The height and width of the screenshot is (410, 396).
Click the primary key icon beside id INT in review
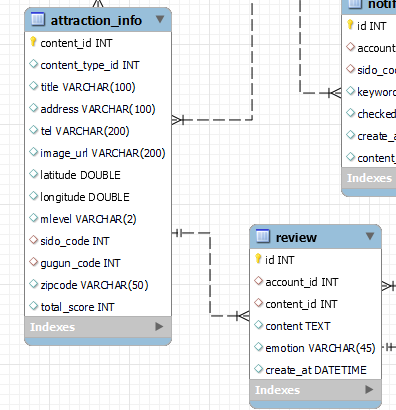[258, 259]
